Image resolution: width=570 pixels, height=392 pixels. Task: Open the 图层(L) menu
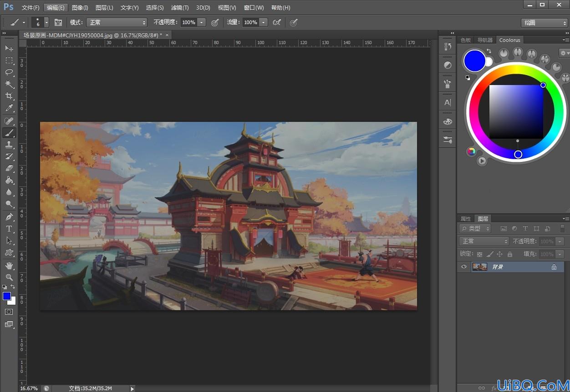coord(104,8)
